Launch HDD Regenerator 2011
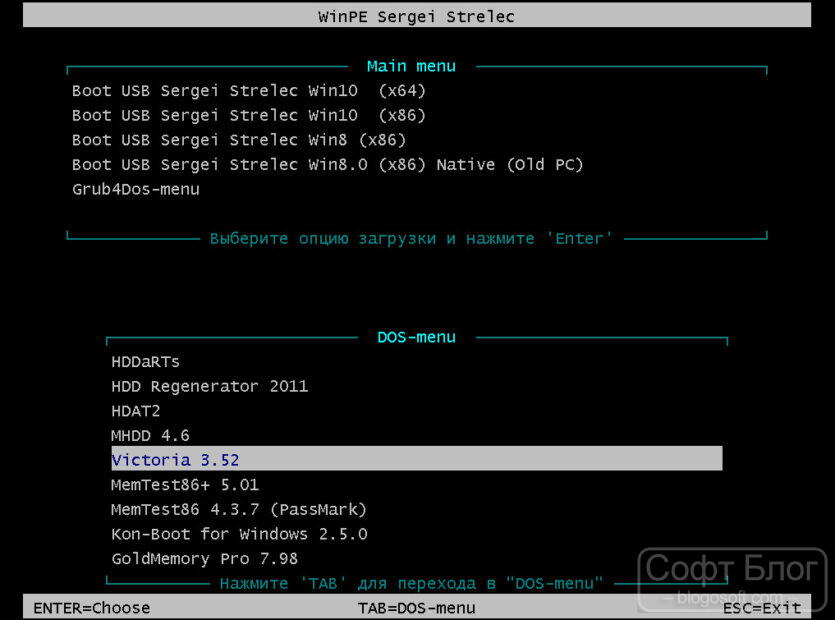 [210, 387]
